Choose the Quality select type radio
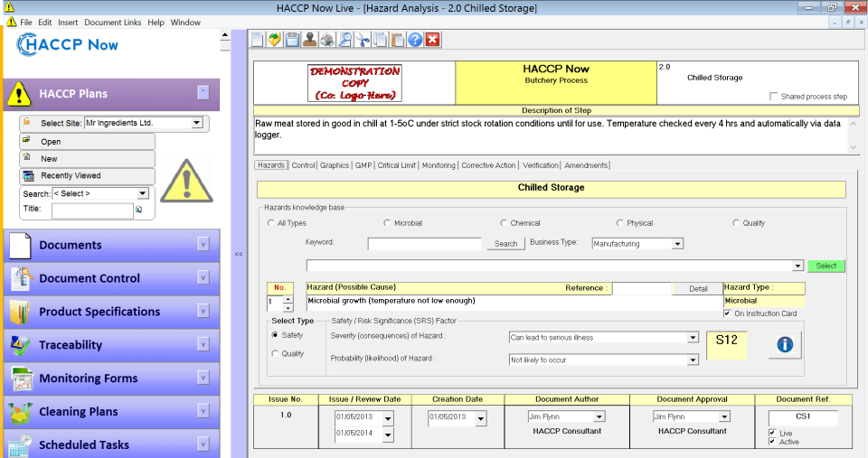This screenshot has height=458, width=868. point(275,353)
